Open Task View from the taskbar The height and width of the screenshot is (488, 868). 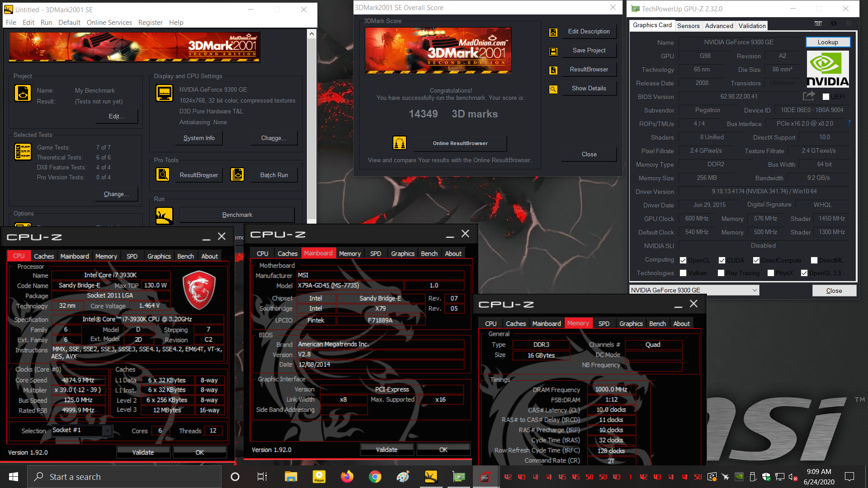click(x=262, y=477)
